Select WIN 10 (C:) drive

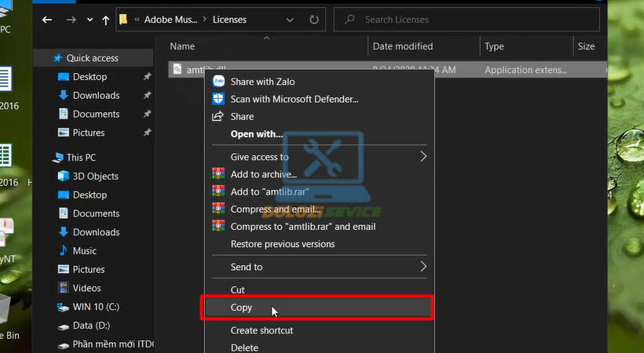(x=97, y=307)
